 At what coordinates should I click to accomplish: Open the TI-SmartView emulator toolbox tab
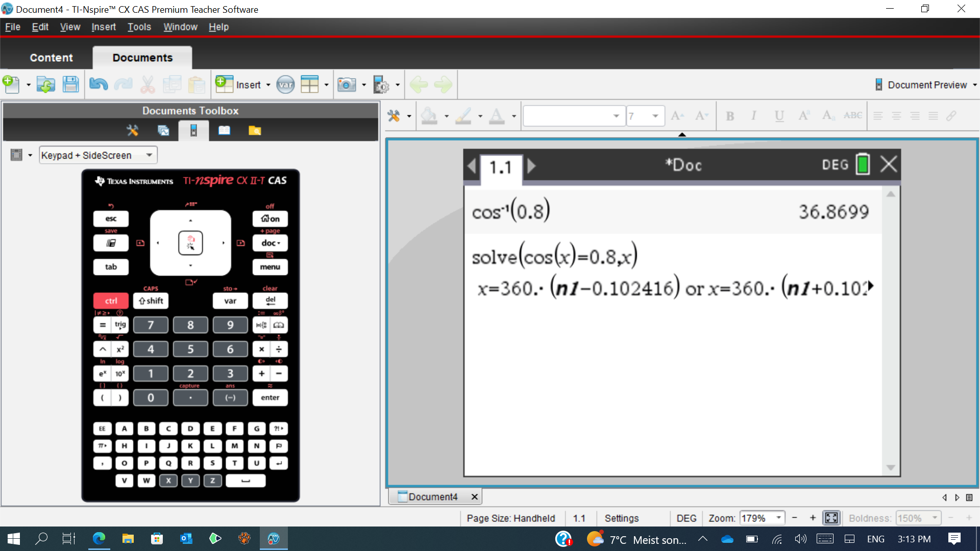(193, 131)
